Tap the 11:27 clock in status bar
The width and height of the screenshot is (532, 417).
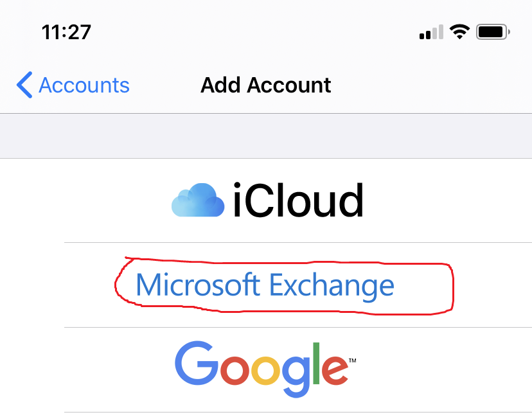coord(66,32)
